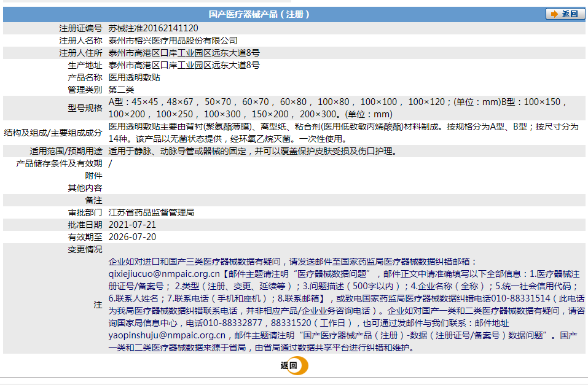Click management class value 第二类
The height and width of the screenshot is (385, 588).
pyautogui.click(x=121, y=90)
